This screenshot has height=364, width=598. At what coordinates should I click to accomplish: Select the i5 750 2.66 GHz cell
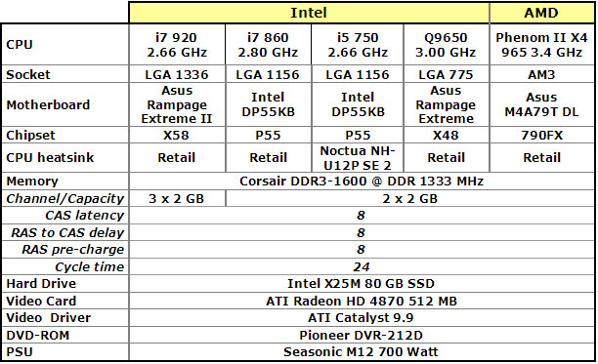point(358,45)
